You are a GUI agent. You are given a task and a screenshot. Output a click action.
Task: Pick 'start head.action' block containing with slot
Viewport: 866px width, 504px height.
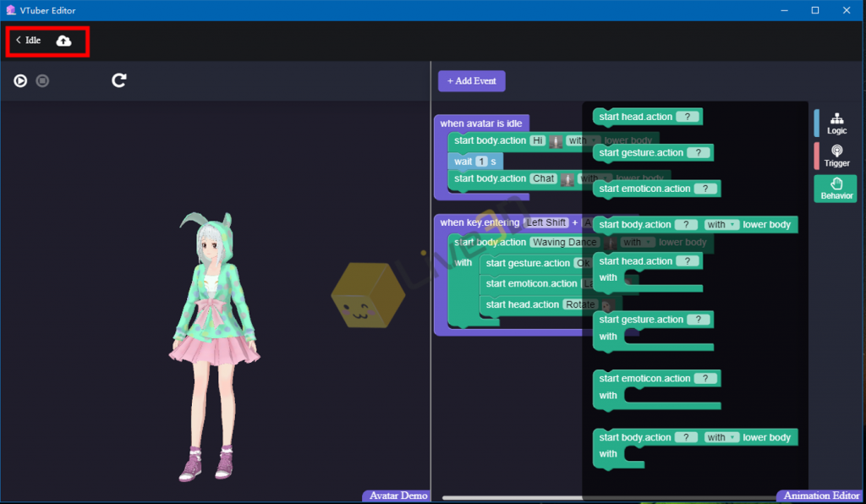pyautogui.click(x=647, y=272)
